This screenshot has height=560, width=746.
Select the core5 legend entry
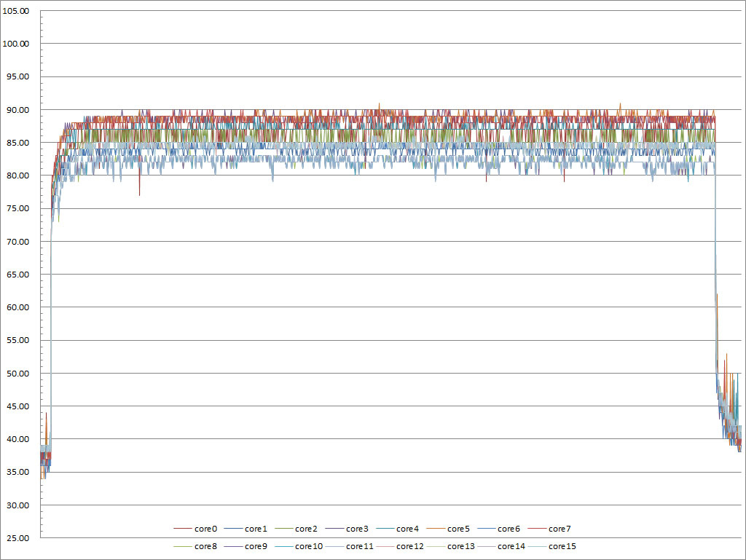pos(448,529)
